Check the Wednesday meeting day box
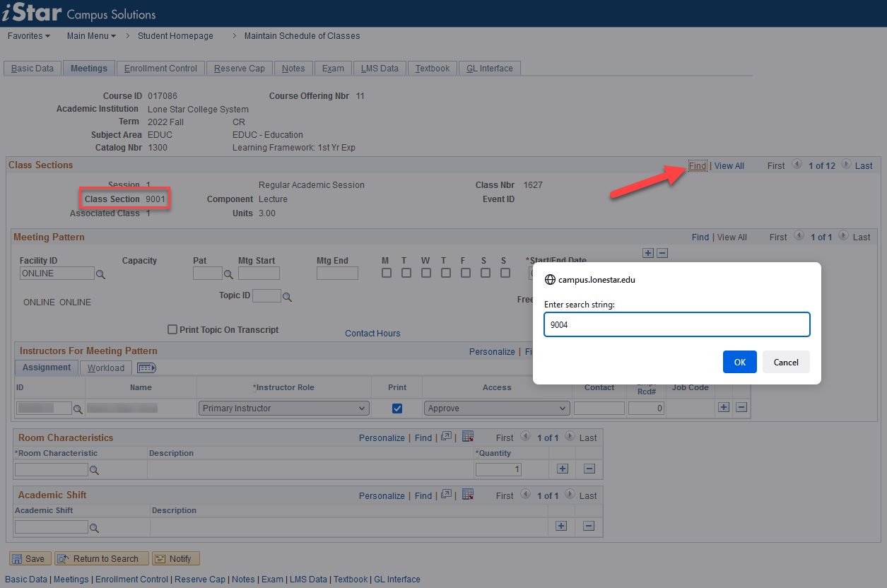The height and width of the screenshot is (588, 887). (x=426, y=273)
